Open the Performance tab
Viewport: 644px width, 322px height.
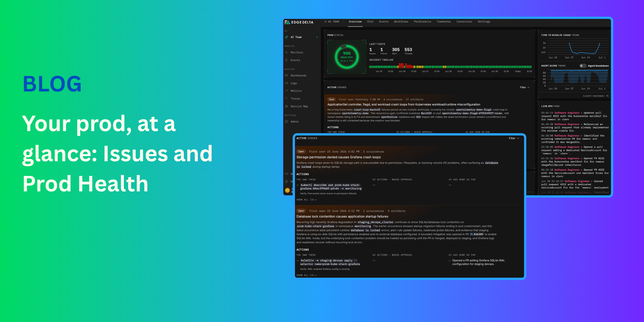(422, 22)
